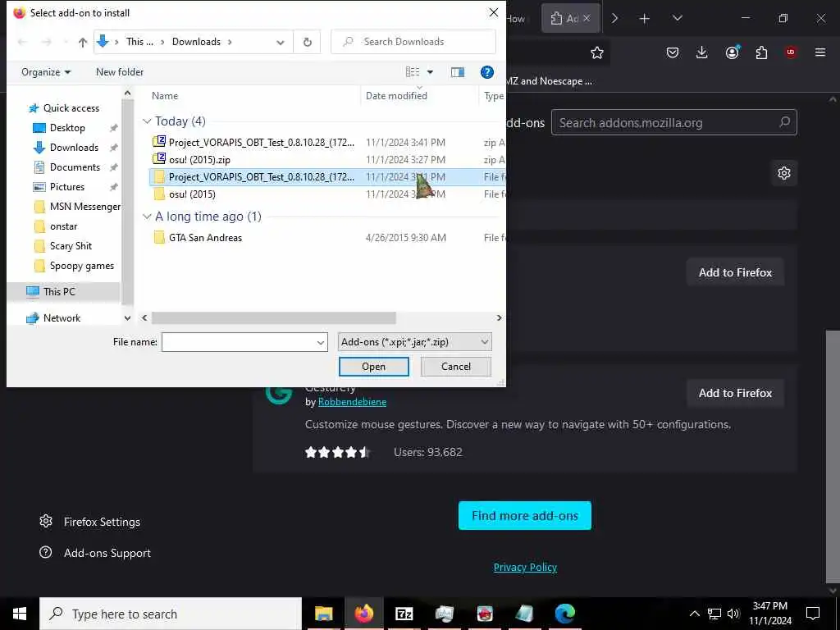
Task: Open the Pocket save icon in Firefox
Action: [673, 52]
